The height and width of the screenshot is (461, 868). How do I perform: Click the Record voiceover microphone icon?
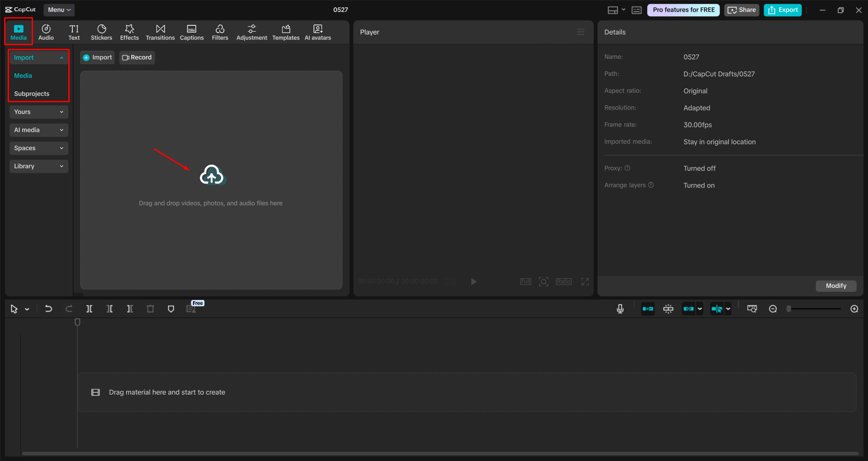pos(620,309)
